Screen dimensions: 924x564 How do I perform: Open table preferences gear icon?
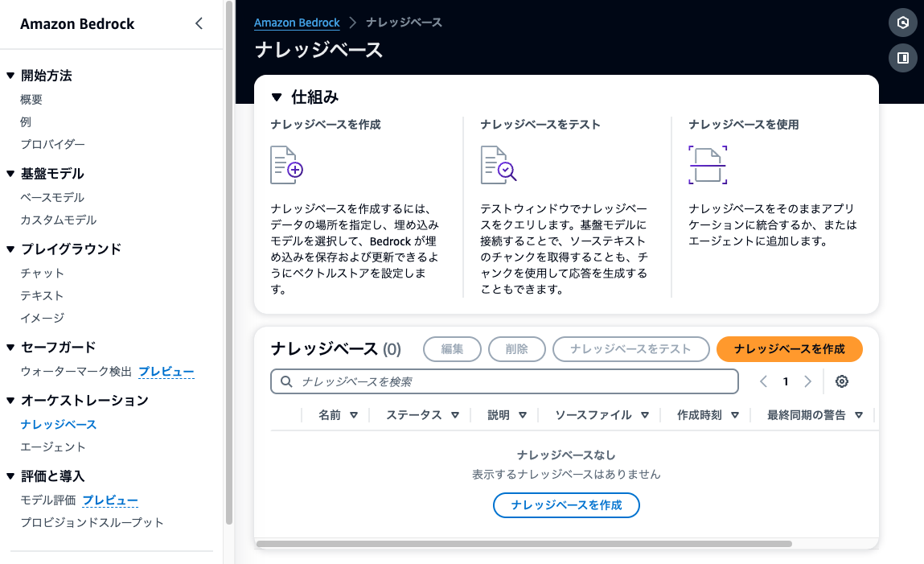tap(841, 381)
